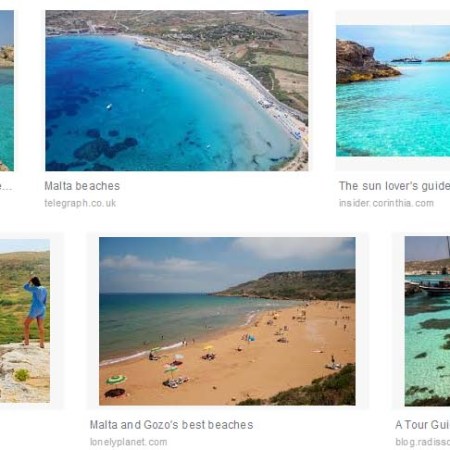450x450 pixels.
Task: Open the partially visible top-left sea image
Action: 7,90
